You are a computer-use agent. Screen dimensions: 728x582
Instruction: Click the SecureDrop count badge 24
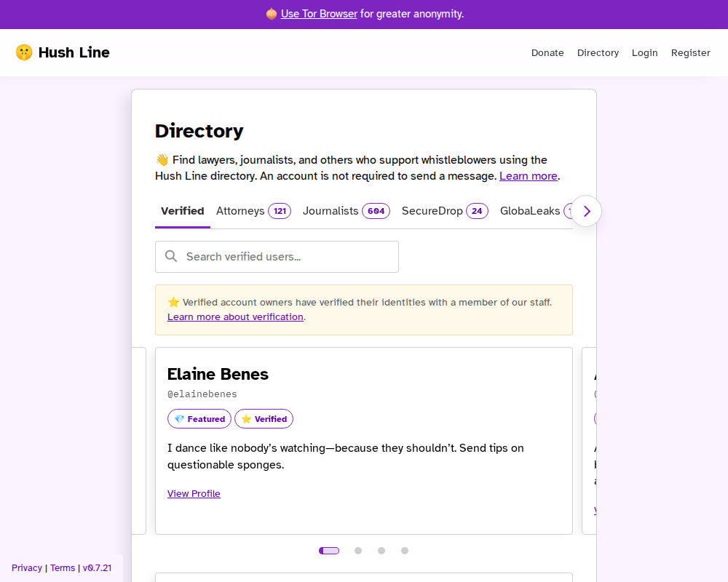[x=477, y=211]
